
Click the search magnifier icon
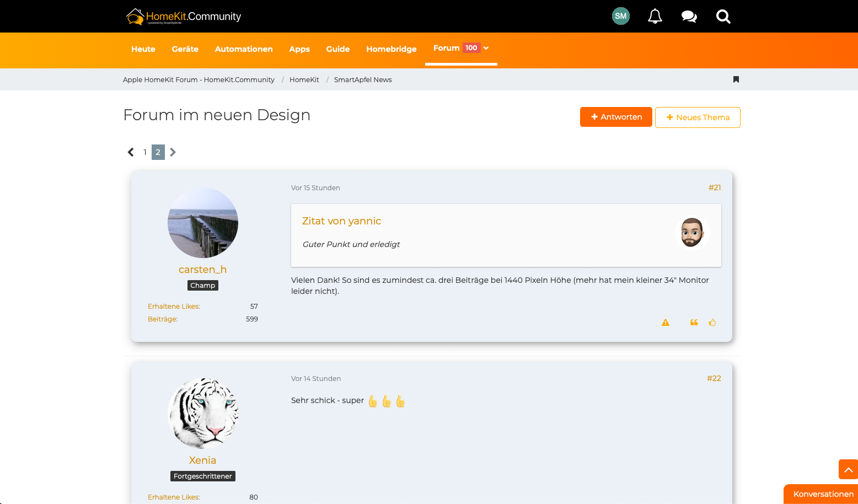tap(723, 17)
